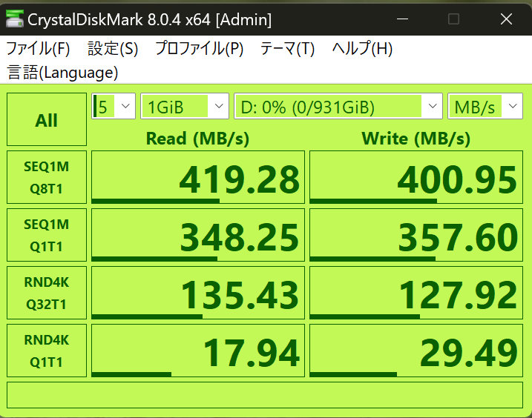This screenshot has height=418, width=532.
Task: Maximize the CrystalDiskMark window
Action: pos(453,19)
